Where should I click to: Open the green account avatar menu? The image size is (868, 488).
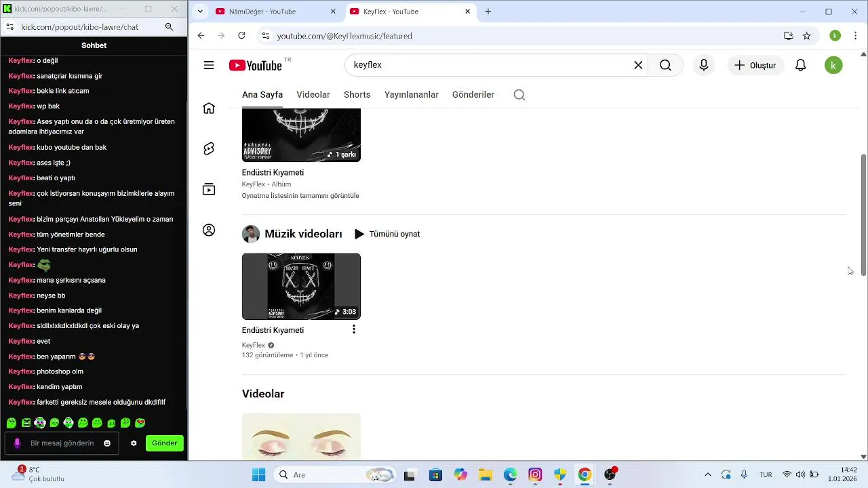tap(833, 65)
